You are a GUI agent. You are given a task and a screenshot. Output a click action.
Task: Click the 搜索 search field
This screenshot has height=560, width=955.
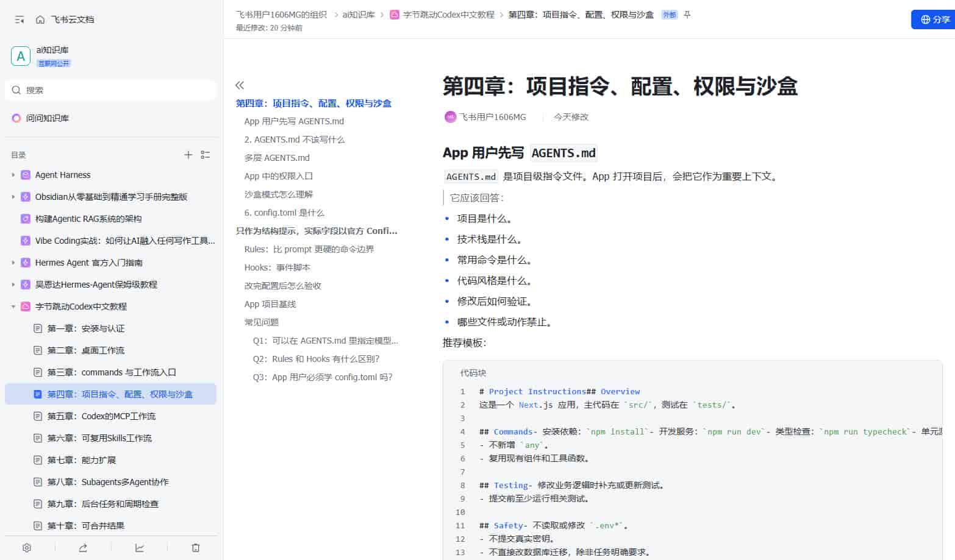pos(110,90)
